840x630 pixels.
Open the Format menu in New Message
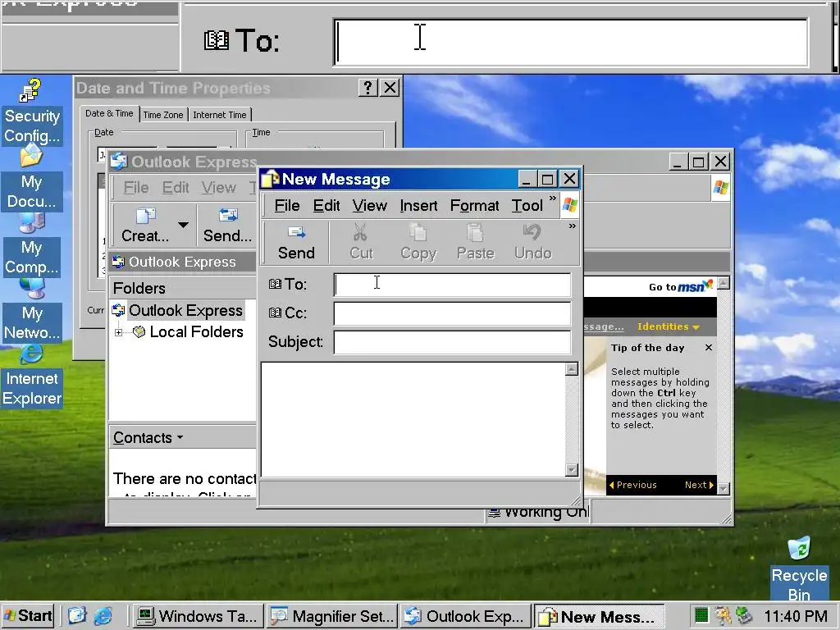point(474,206)
